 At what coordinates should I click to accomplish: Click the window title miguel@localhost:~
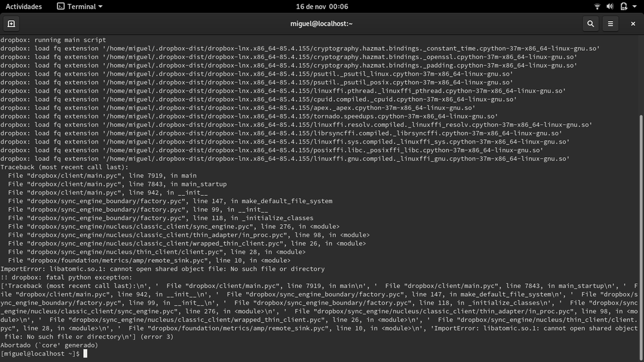click(322, 24)
